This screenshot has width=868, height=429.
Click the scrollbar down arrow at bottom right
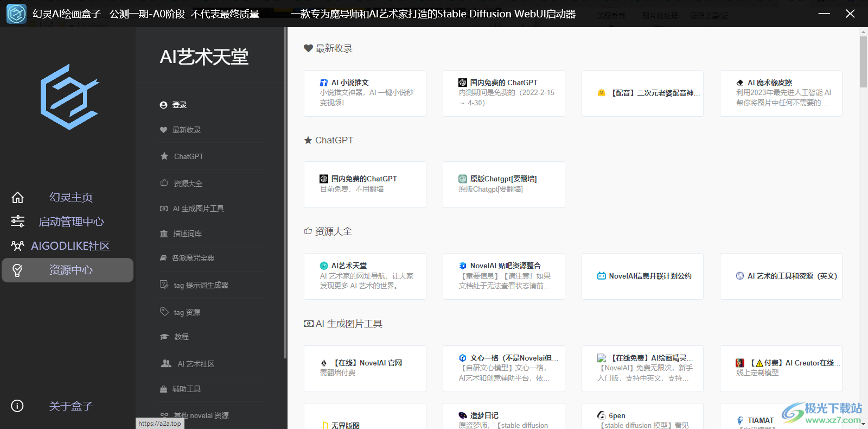tap(863, 424)
